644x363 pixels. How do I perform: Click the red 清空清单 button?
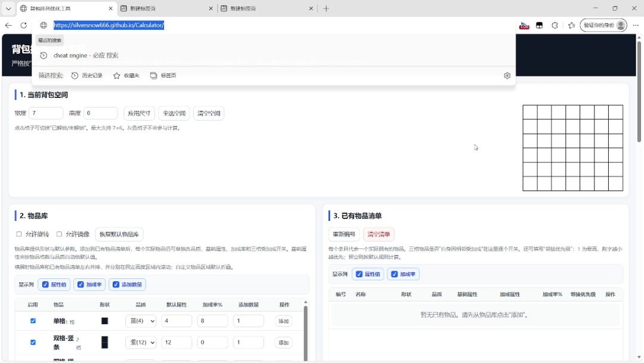(x=379, y=234)
